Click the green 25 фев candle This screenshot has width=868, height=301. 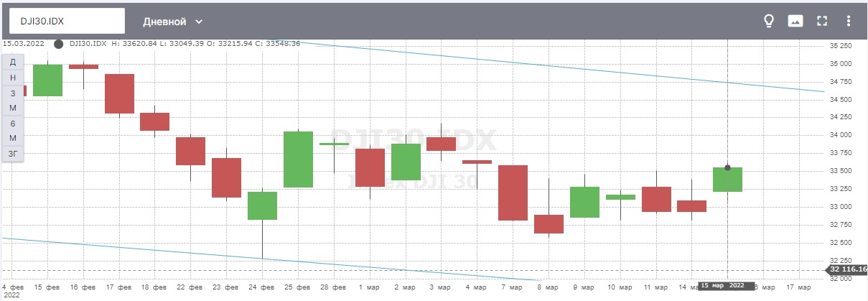tap(299, 159)
